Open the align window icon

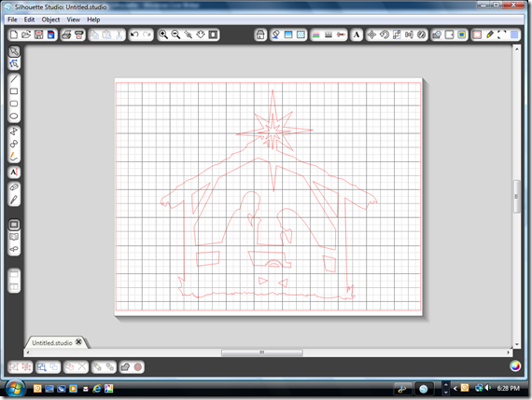(x=409, y=34)
